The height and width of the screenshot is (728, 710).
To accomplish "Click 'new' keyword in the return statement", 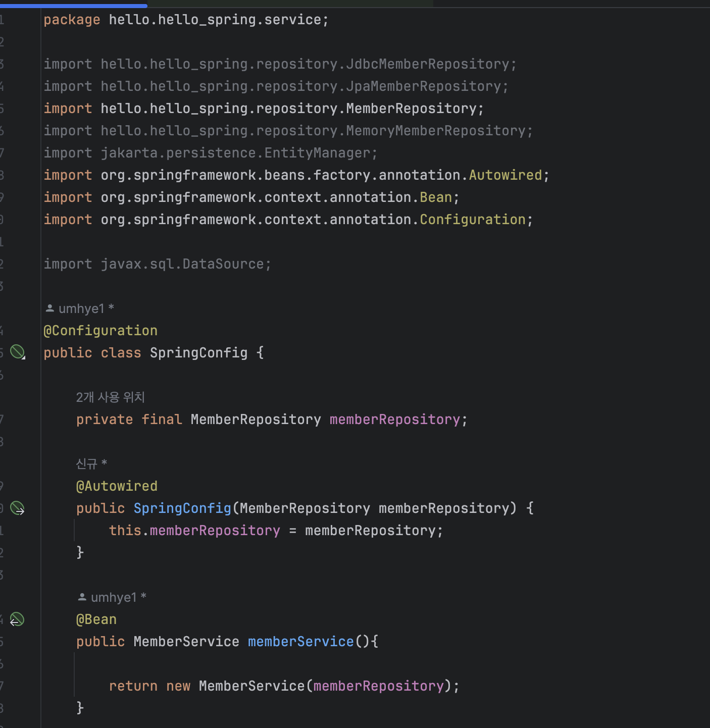I will (x=178, y=686).
